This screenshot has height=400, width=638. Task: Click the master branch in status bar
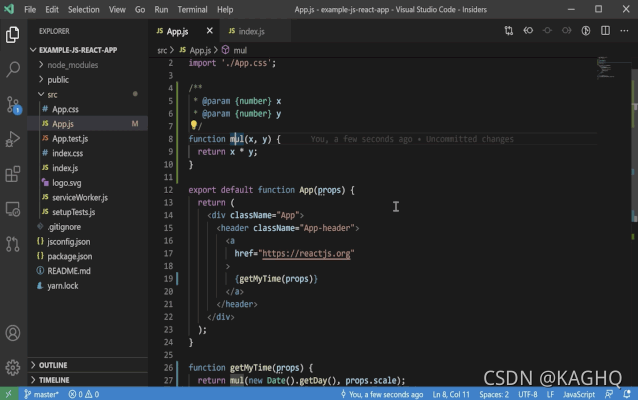point(42,394)
